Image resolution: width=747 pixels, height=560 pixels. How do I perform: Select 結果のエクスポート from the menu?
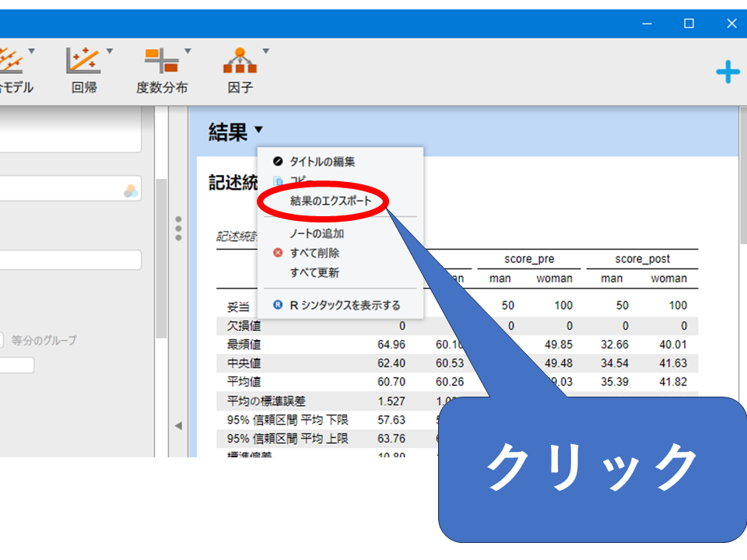pyautogui.click(x=331, y=201)
